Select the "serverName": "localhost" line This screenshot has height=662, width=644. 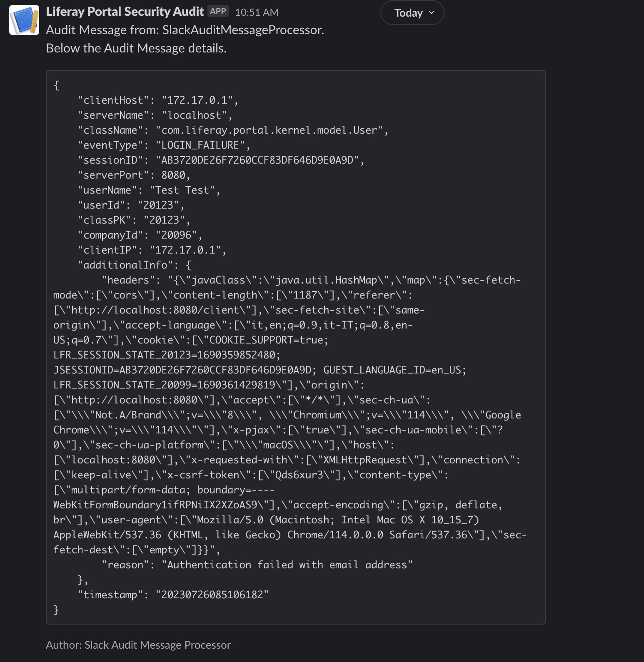[x=155, y=115]
